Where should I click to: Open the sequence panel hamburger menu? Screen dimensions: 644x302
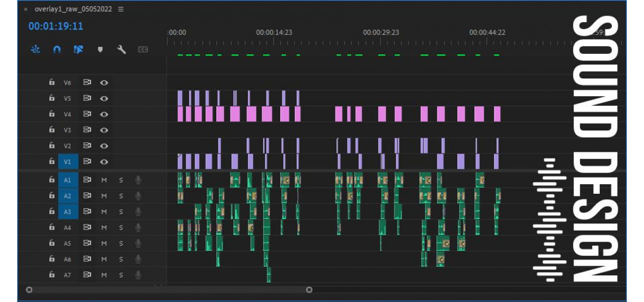point(121,9)
